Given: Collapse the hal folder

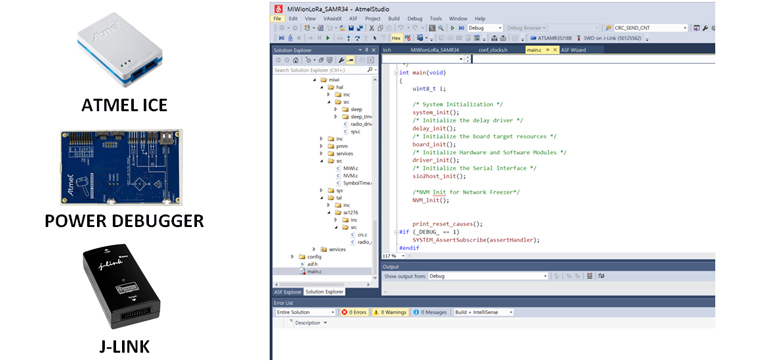Looking at the screenshot, I should [x=321, y=87].
